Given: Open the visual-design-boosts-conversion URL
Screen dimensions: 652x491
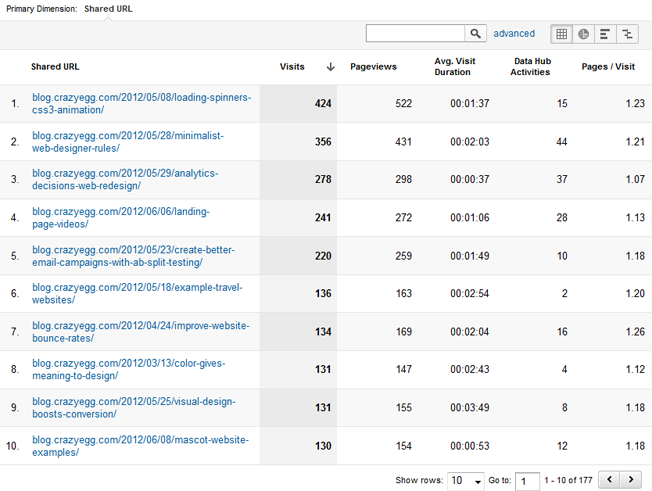Looking at the screenshot, I should (x=133, y=407).
